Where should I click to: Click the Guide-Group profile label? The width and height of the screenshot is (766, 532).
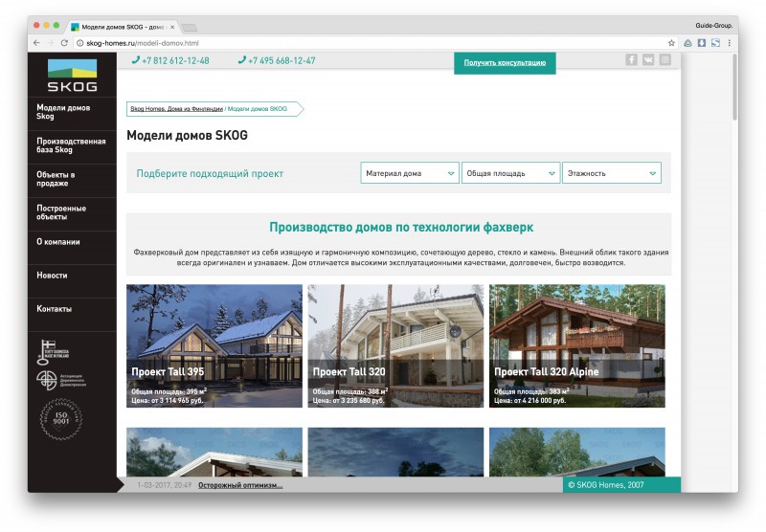pyautogui.click(x=713, y=26)
